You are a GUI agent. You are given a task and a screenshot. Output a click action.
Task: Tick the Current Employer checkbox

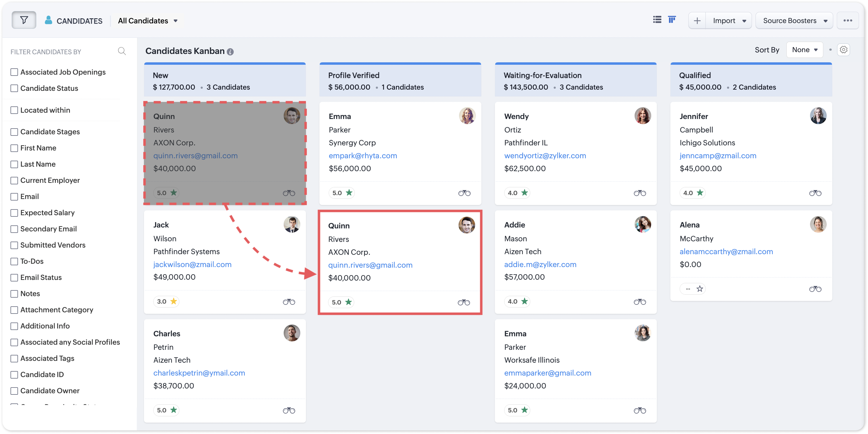14,181
